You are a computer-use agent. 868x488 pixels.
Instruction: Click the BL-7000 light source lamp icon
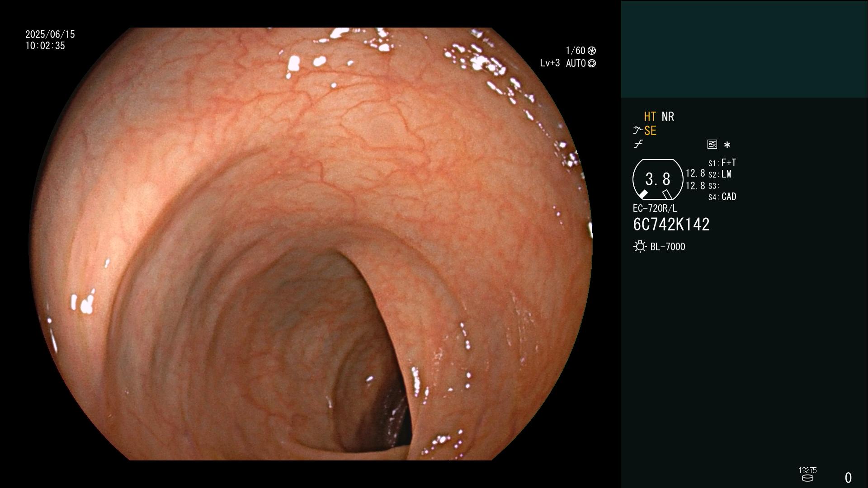click(x=640, y=247)
